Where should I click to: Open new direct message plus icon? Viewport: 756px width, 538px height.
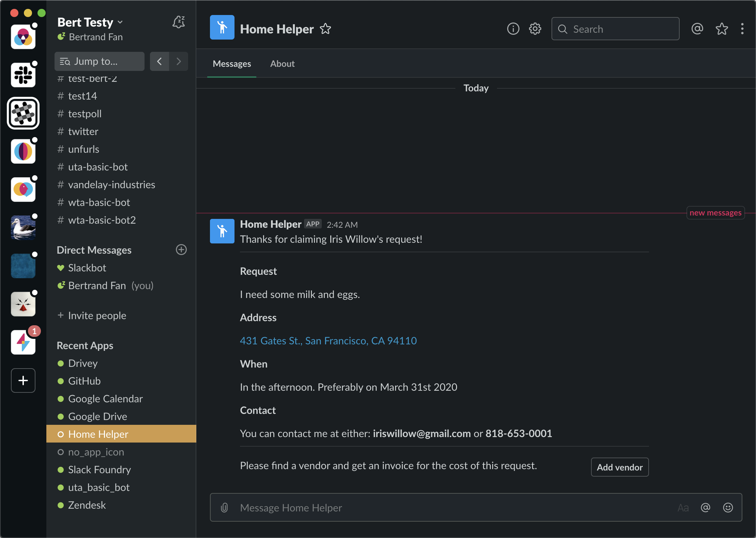coord(181,250)
